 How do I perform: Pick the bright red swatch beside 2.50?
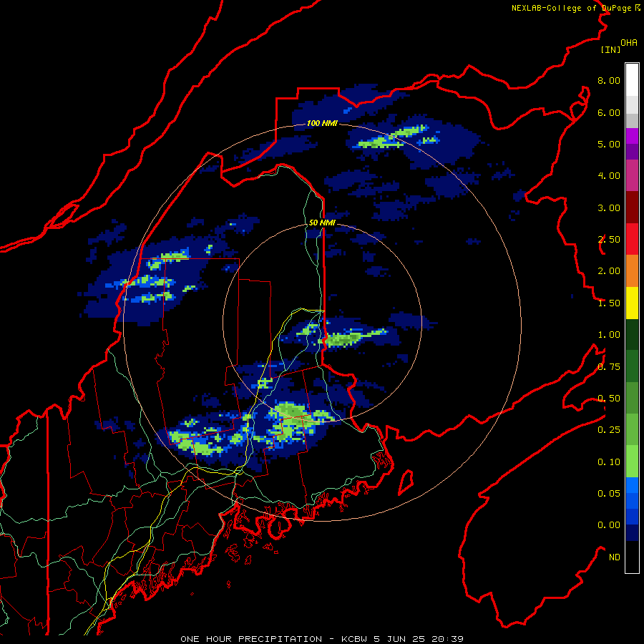click(x=632, y=239)
